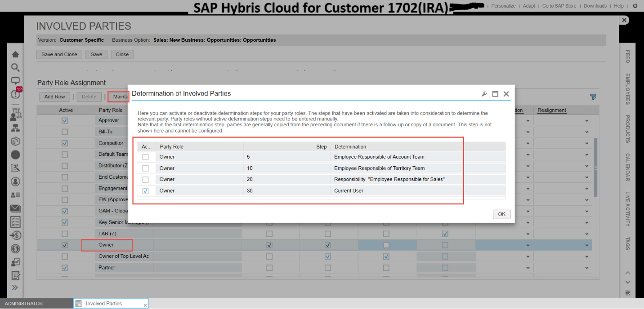Open the checklist icon in the sidebar
The width and height of the screenshot is (644, 309).
15,221
